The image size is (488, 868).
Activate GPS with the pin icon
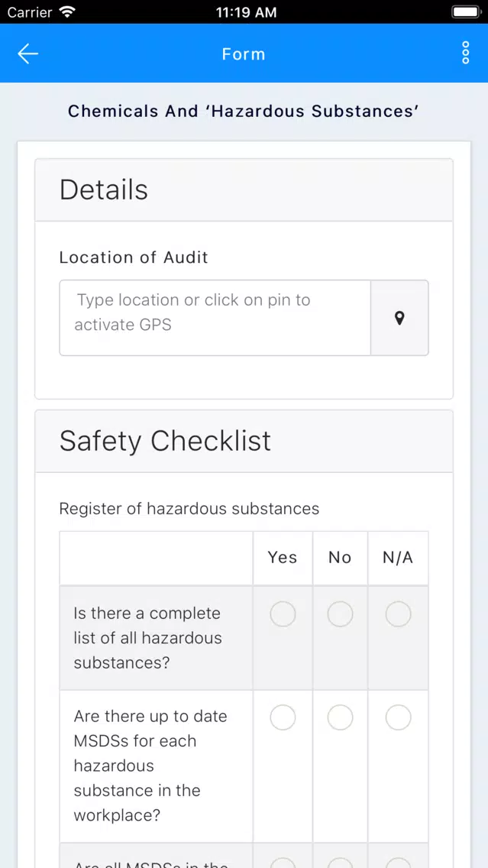pos(399,318)
